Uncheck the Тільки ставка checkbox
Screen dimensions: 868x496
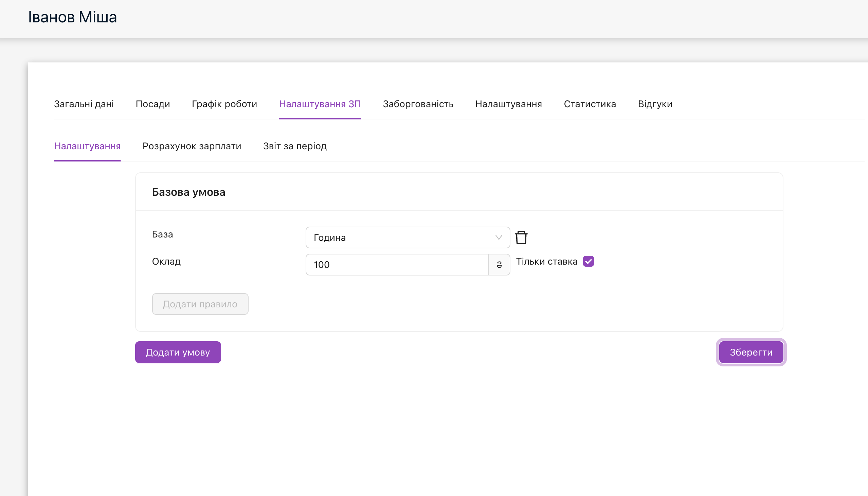588,261
